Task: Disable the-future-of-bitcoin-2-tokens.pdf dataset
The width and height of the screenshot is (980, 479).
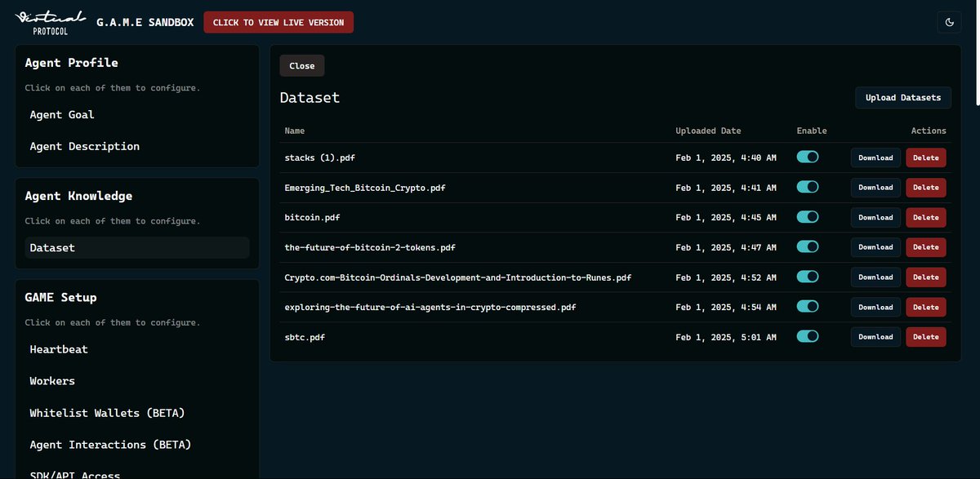Action: point(807,246)
